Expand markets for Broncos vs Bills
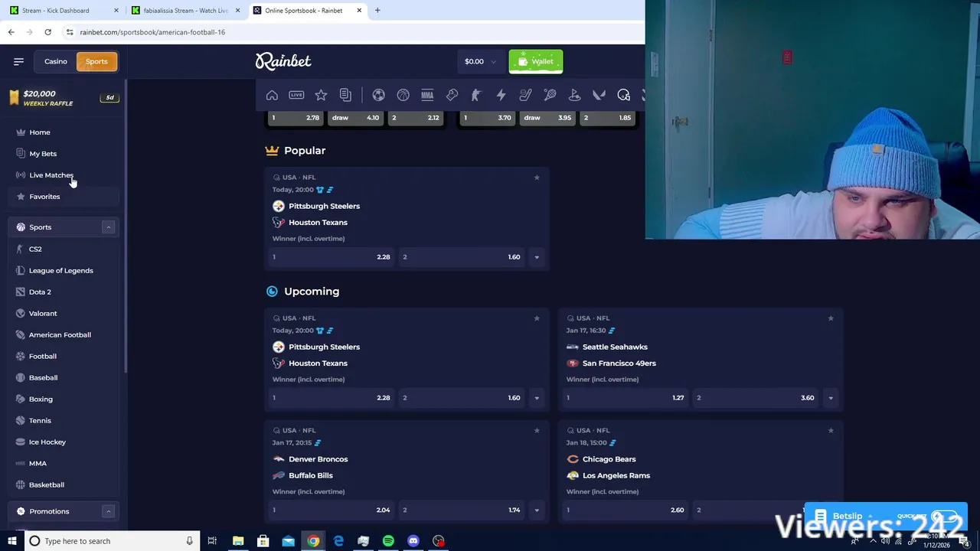This screenshot has height=551, width=980. pyautogui.click(x=537, y=510)
